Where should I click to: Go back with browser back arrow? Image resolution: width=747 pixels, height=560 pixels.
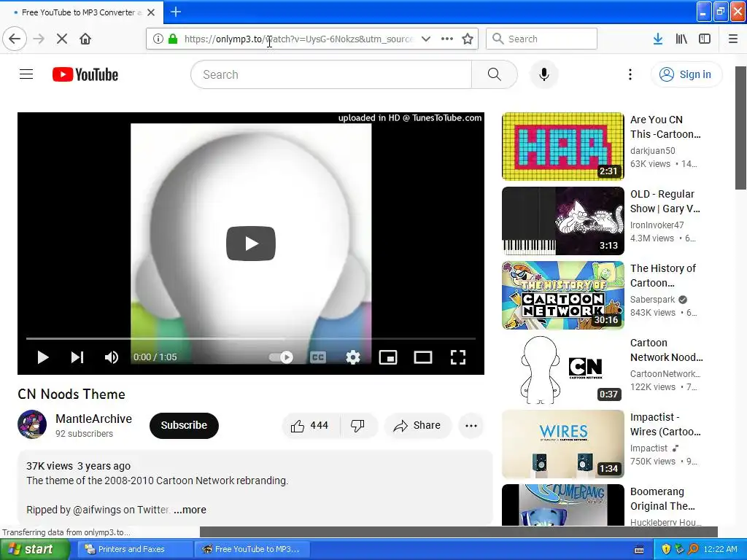click(15, 39)
